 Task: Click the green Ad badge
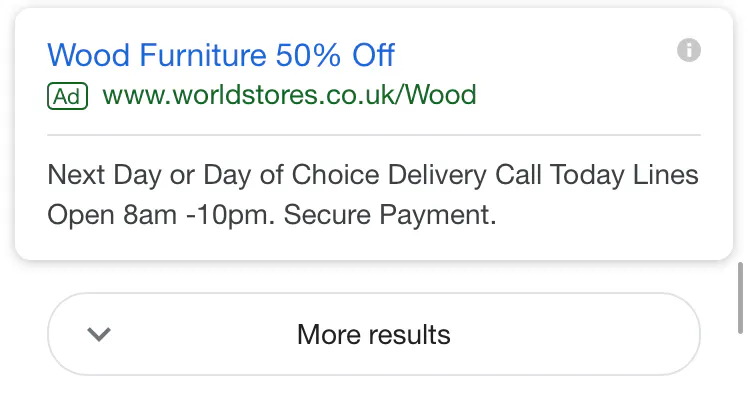click(68, 96)
